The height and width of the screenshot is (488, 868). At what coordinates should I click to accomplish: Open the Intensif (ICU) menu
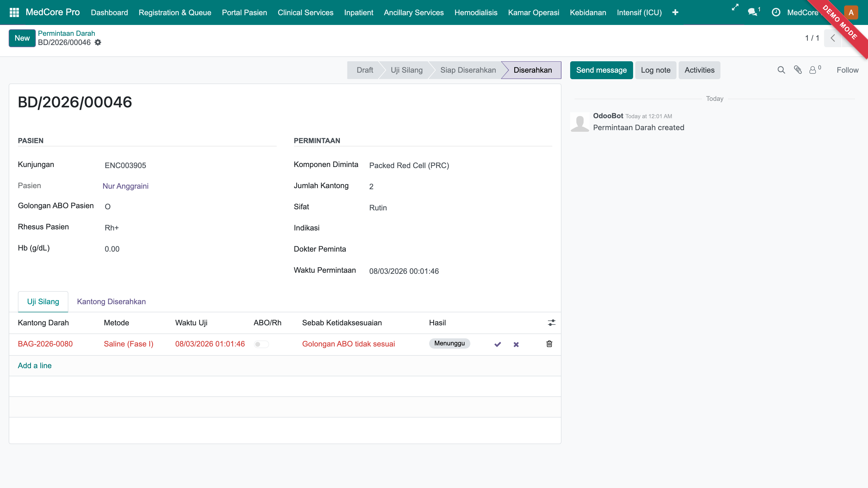click(x=639, y=12)
